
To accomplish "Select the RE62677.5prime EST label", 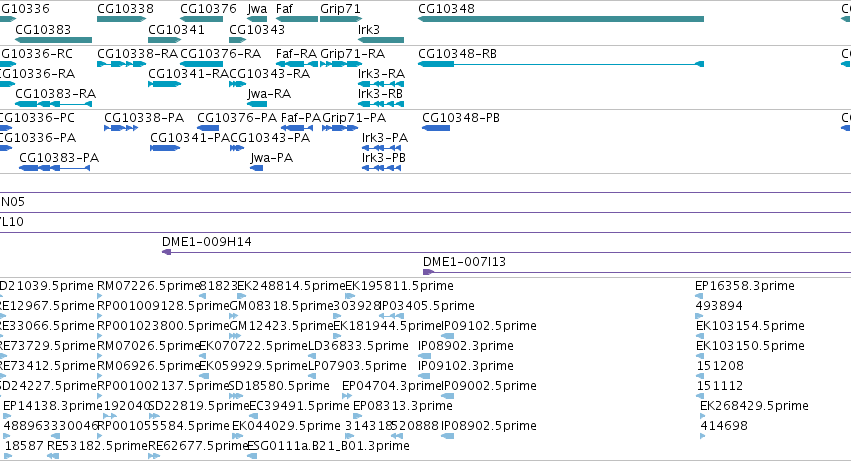I will (198, 446).
